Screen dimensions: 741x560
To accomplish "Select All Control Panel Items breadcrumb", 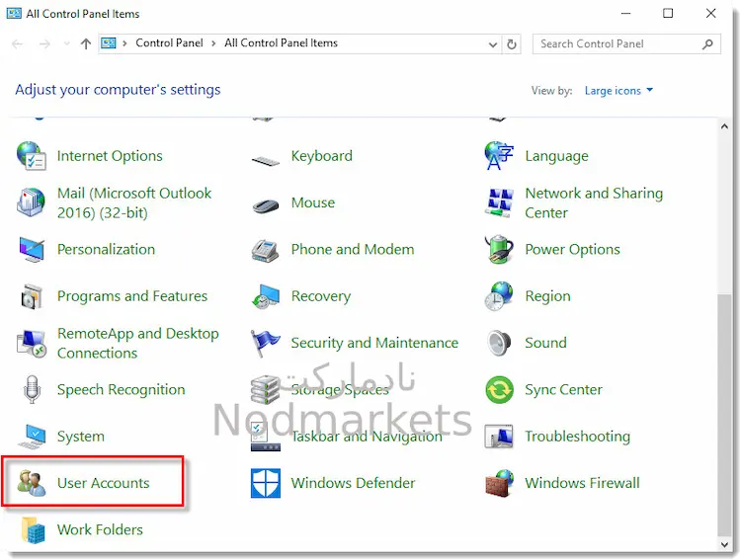I will click(x=281, y=43).
